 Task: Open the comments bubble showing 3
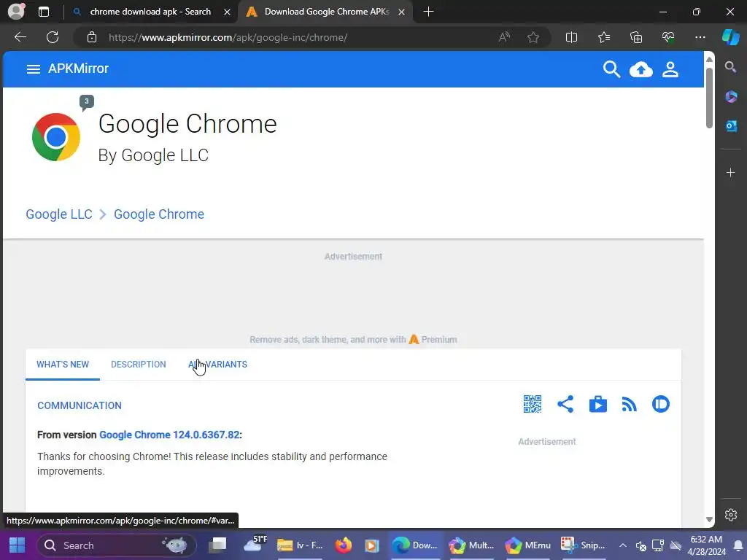[x=87, y=102]
